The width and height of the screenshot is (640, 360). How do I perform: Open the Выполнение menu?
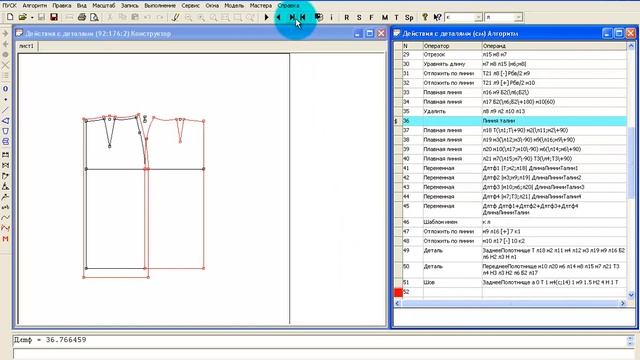coord(160,5)
